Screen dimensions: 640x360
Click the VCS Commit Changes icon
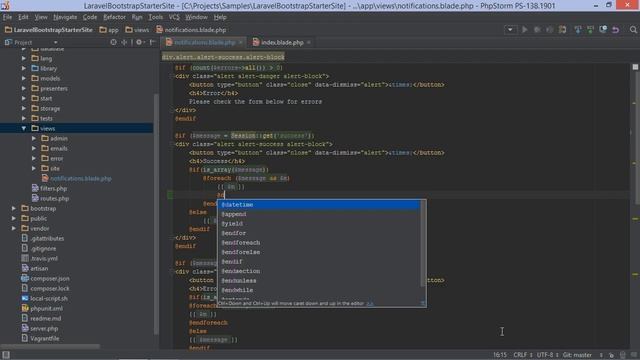point(590,29)
